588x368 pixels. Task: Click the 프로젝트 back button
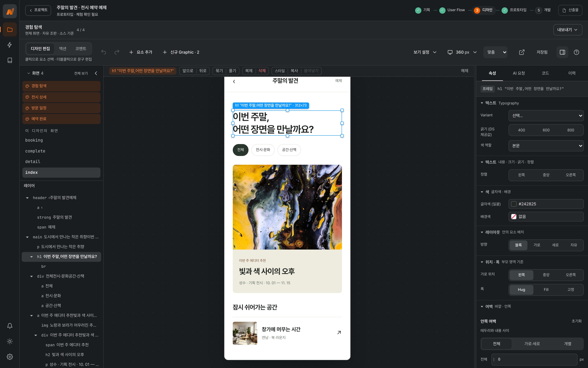click(x=38, y=10)
